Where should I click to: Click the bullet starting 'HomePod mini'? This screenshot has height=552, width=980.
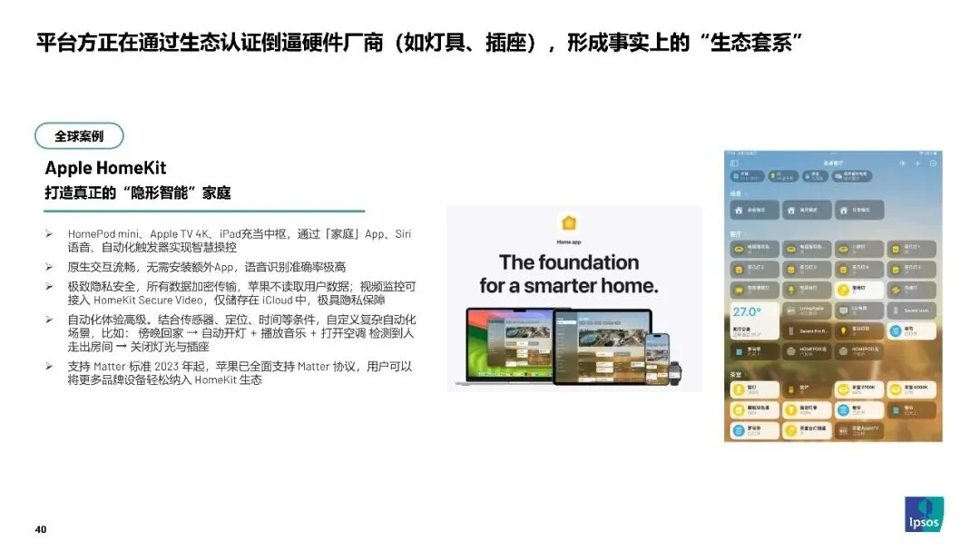click(240, 241)
